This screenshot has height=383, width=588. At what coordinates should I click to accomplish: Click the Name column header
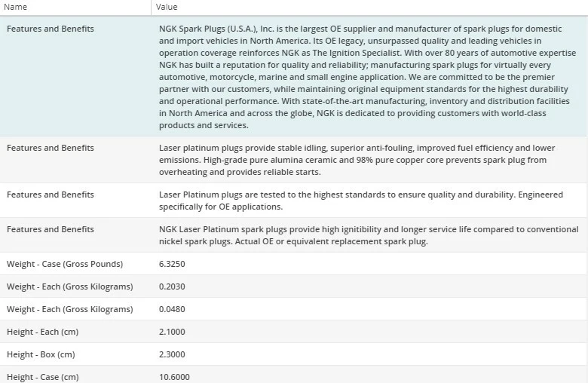pos(17,7)
